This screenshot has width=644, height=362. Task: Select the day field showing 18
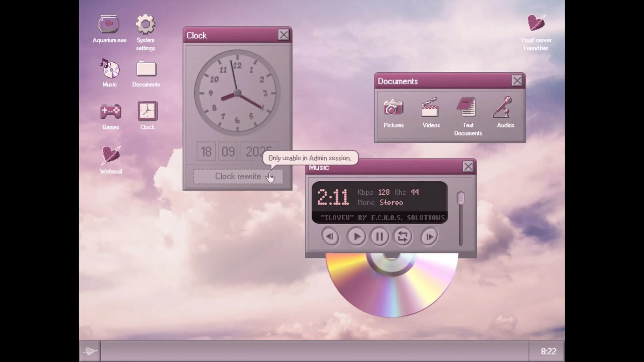click(x=206, y=151)
